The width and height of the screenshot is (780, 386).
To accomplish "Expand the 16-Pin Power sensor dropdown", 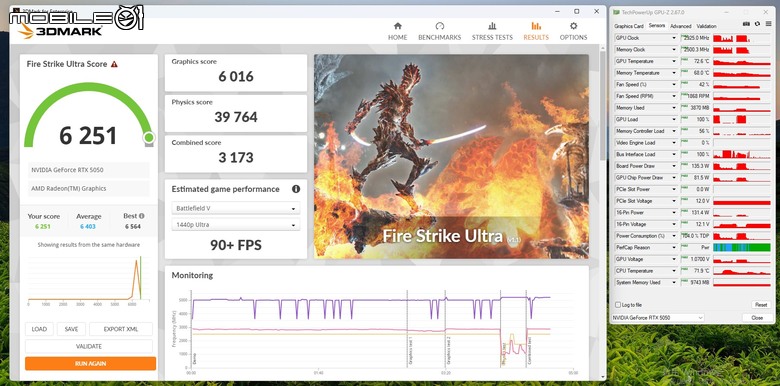I will click(675, 212).
